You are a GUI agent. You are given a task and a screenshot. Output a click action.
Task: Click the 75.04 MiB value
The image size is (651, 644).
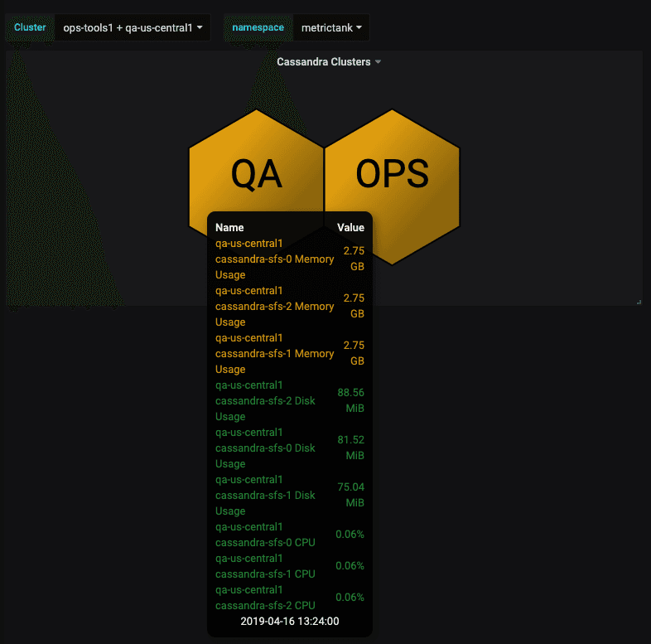[x=351, y=496]
